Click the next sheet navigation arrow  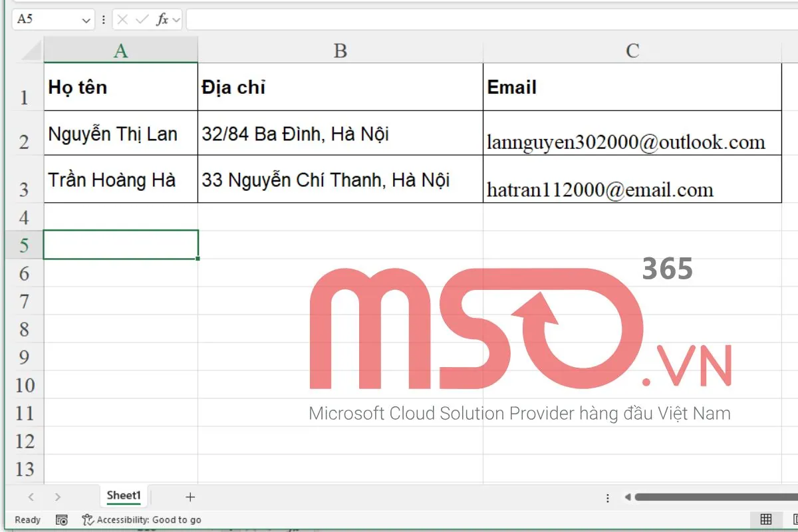(x=59, y=496)
